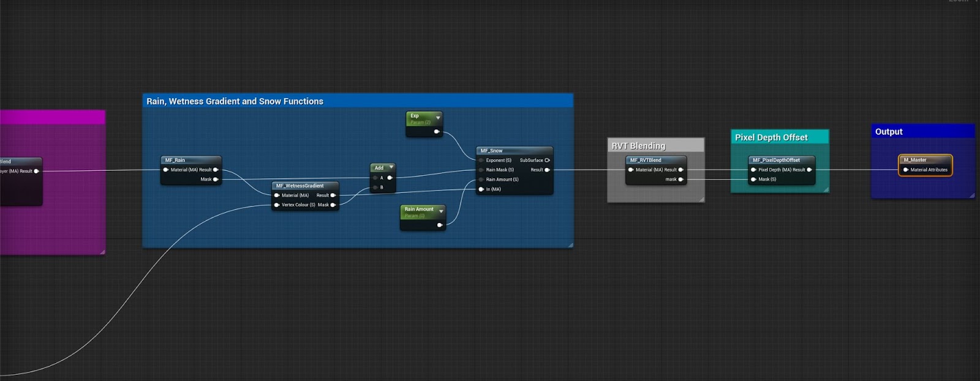This screenshot has width=980, height=381.
Task: Collapse the Rain Amount node arrow
Action: 441,211
